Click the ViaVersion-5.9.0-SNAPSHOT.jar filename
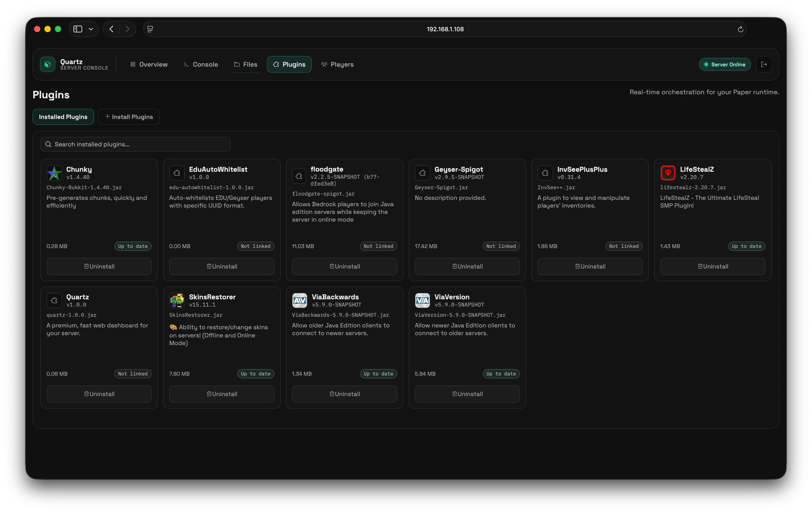Screen dimensions: 812x513 tap(460, 315)
